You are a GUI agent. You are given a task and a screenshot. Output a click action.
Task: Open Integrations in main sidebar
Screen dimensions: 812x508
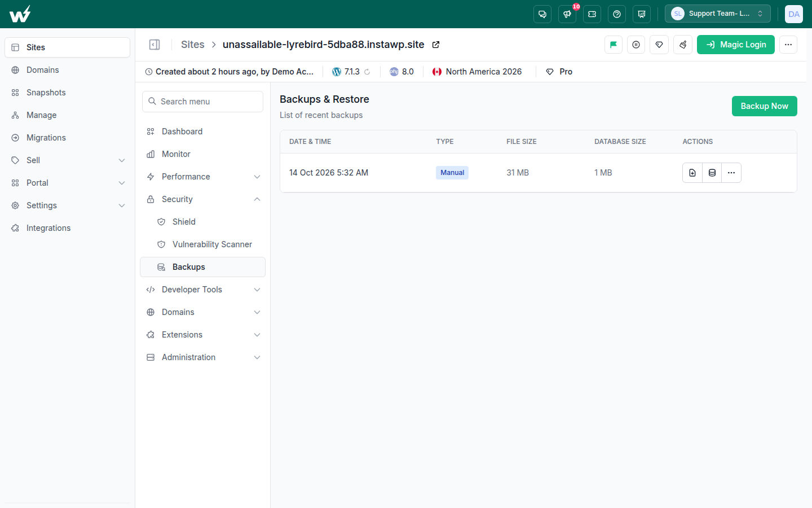pyautogui.click(x=67, y=228)
